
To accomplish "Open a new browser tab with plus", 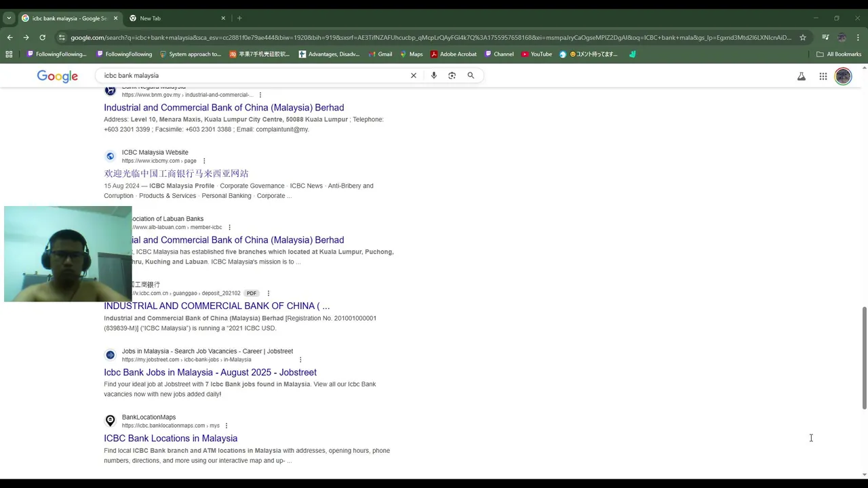I will point(239,18).
